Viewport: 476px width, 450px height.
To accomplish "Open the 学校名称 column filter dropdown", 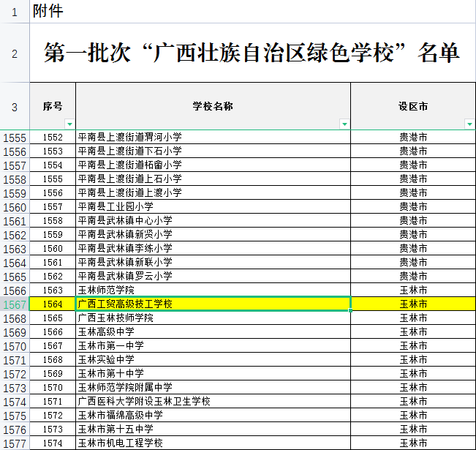I will click(344, 124).
